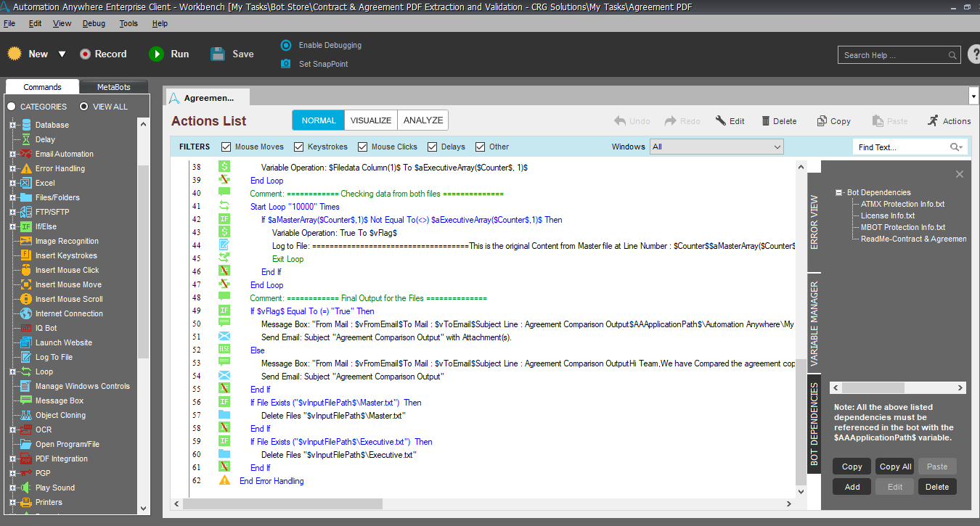This screenshot has width=980, height=526.
Task: Run the bot with the green play icon
Action: (x=156, y=54)
